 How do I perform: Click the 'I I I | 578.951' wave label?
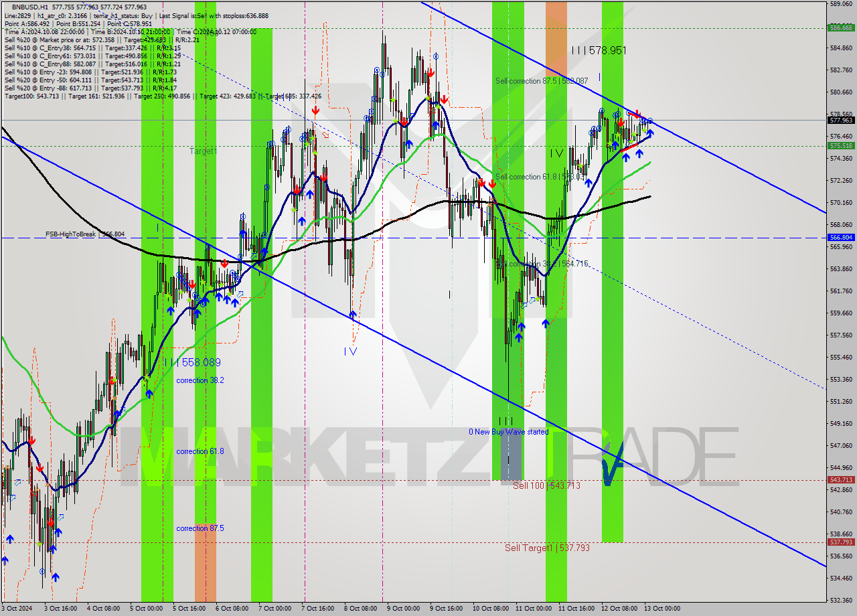click(x=599, y=50)
